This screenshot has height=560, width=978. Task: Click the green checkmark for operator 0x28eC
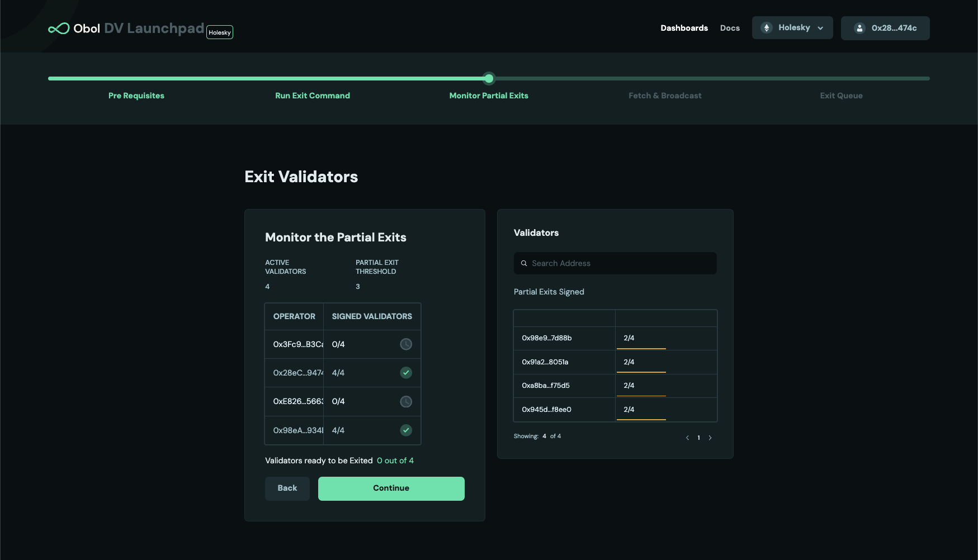[x=406, y=373]
